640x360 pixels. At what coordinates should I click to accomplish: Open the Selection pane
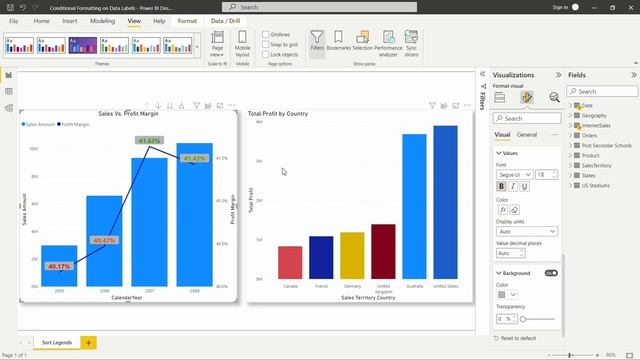click(x=362, y=41)
